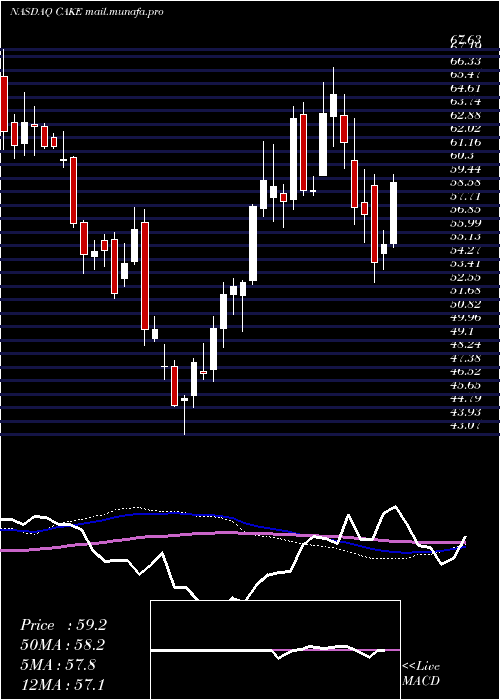Image resolution: width=500 pixels, height=700 pixels.
Task: Click the 12MA : 57.1 readout
Action: coord(63,684)
